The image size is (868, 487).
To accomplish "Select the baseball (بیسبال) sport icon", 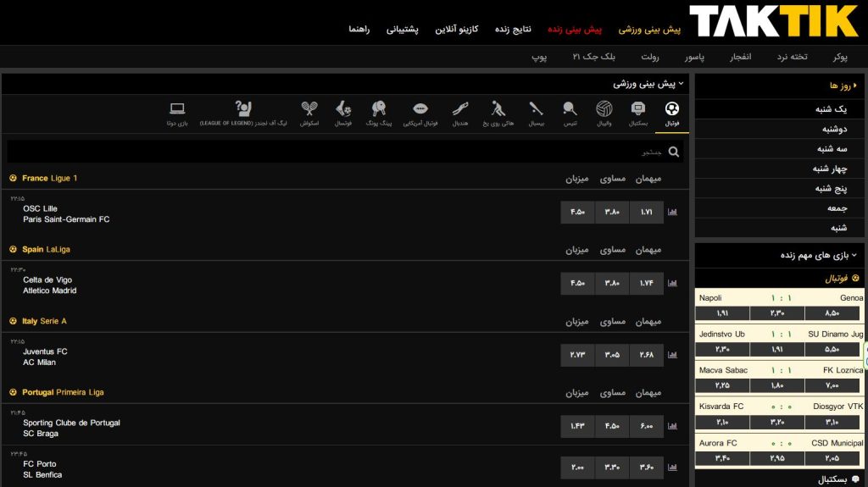I will click(536, 108).
